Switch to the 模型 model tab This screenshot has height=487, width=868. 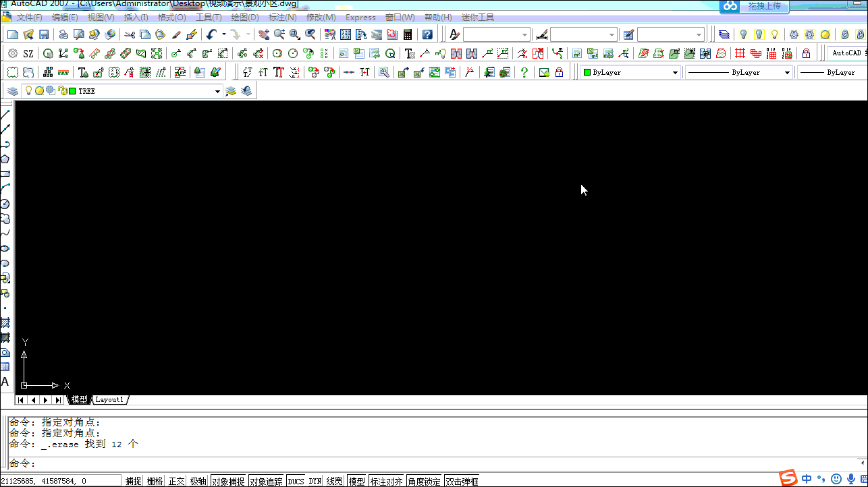(x=80, y=400)
